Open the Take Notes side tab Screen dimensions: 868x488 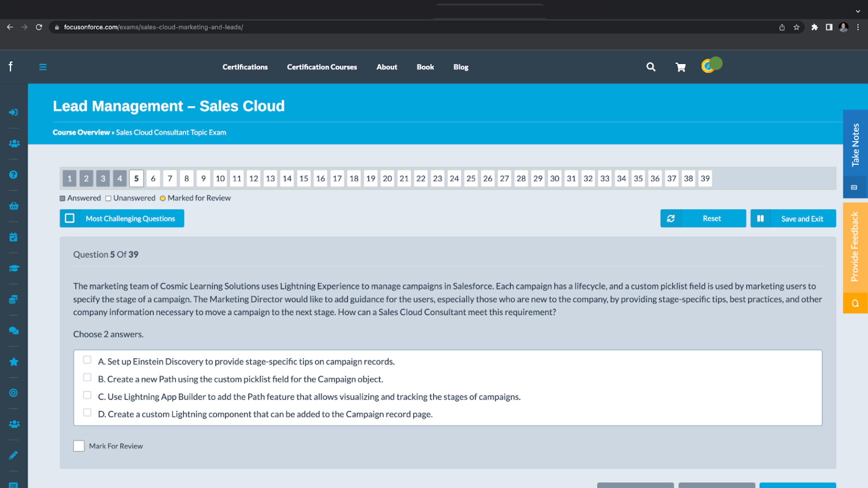point(855,144)
